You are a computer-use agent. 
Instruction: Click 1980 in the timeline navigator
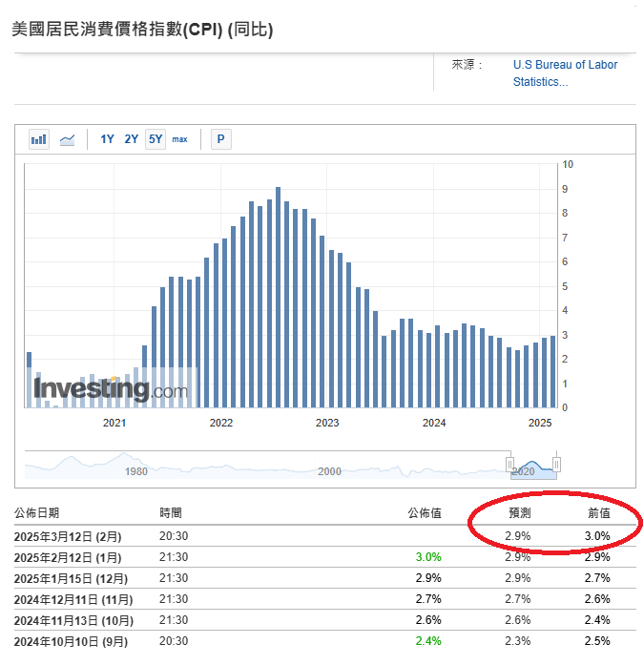point(136,471)
